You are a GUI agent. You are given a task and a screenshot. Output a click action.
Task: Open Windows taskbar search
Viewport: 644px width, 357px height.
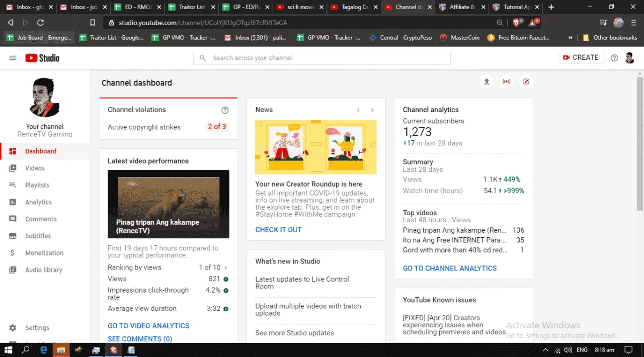pyautogui.click(x=26, y=350)
